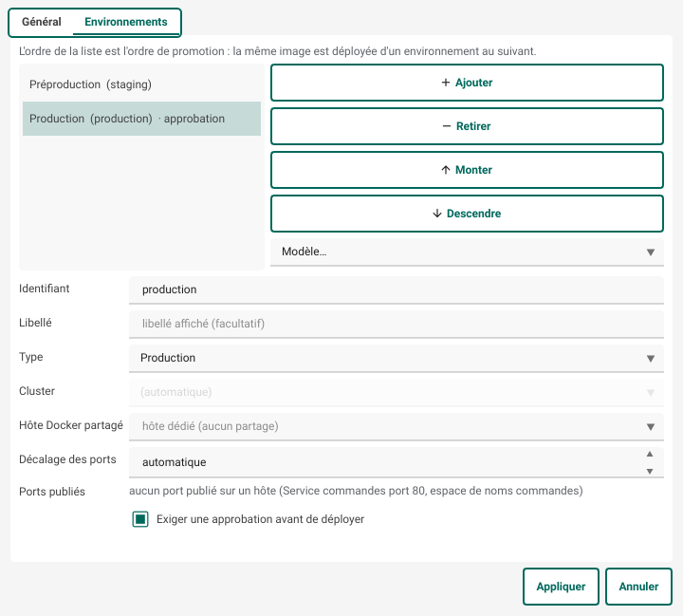Image resolution: width=683 pixels, height=616 pixels.
Task: Edit the Identifiant field
Action: point(396,289)
